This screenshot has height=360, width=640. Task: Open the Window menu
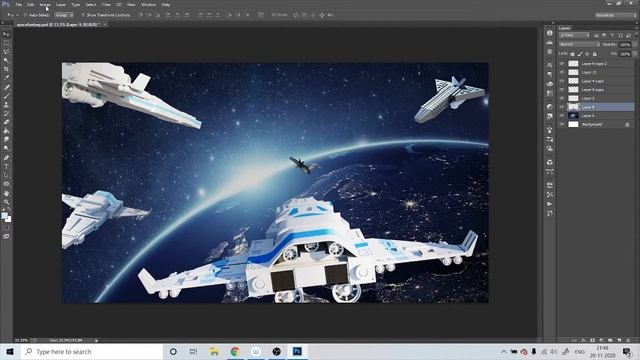[x=148, y=4]
